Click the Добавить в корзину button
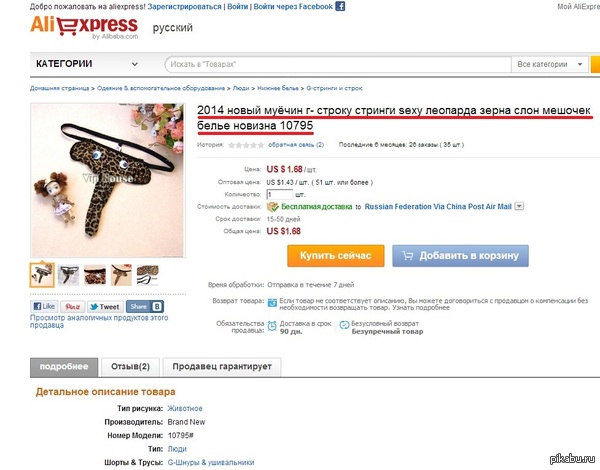This screenshot has height=470, width=600. (x=460, y=256)
